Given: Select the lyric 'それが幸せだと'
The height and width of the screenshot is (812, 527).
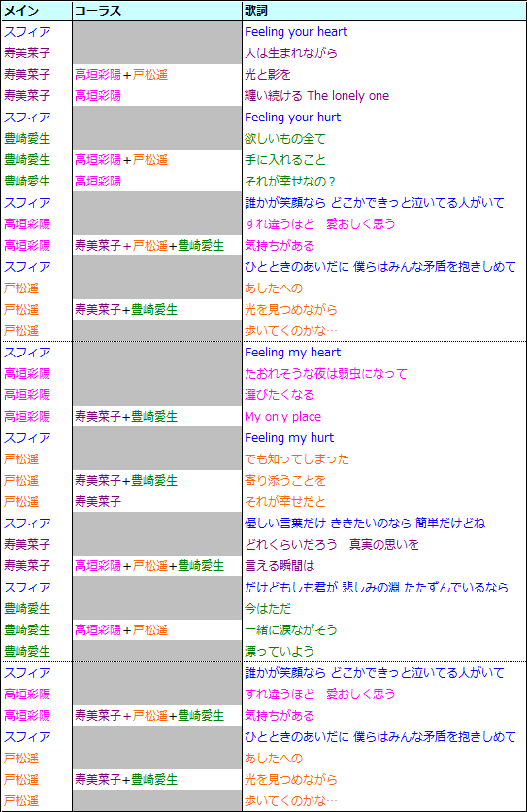Looking at the screenshot, I should point(285,502).
